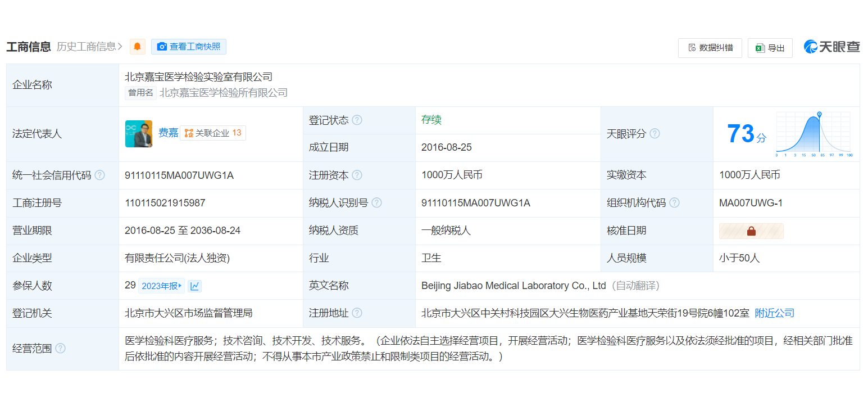Click the 一般纳税人 value

(446, 231)
